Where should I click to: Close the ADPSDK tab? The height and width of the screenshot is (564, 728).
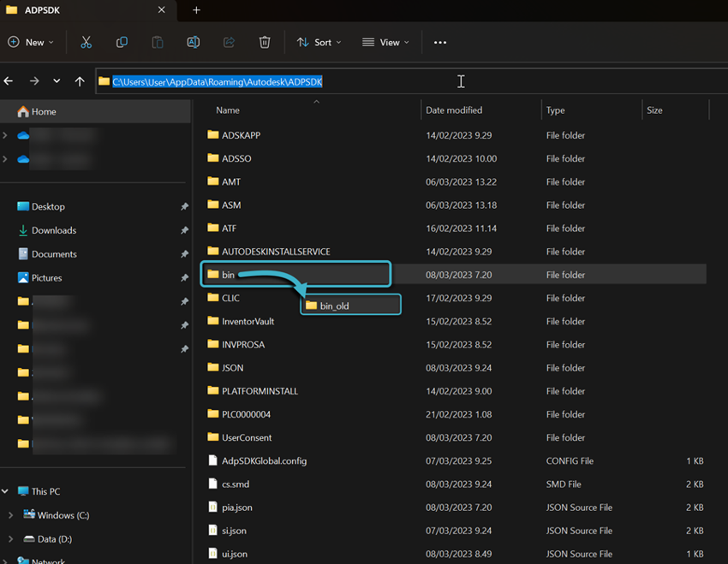(x=162, y=9)
